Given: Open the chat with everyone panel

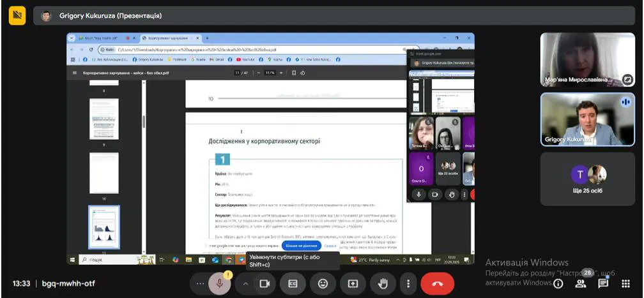Looking at the screenshot, I should click(x=602, y=283).
